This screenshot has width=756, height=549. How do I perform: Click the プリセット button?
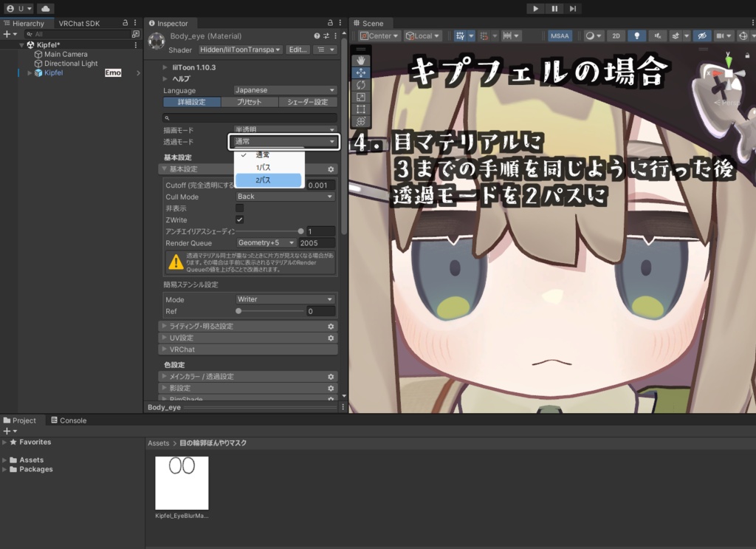250,102
